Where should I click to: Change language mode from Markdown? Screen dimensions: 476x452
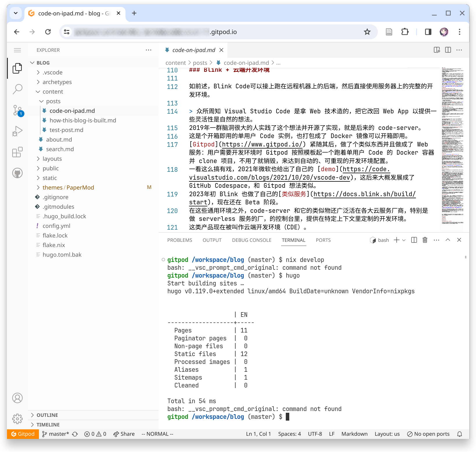pos(354,434)
